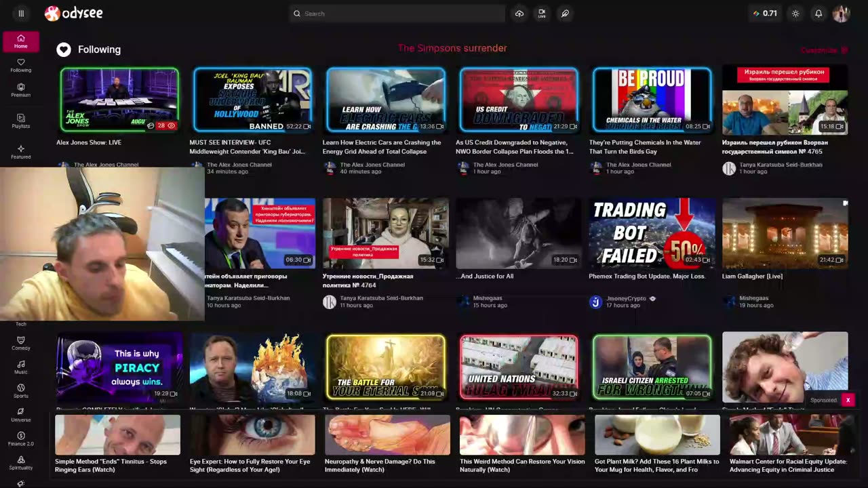
Task: Open the Battle For Your Eternal Soul thumbnail
Action: coord(386,367)
